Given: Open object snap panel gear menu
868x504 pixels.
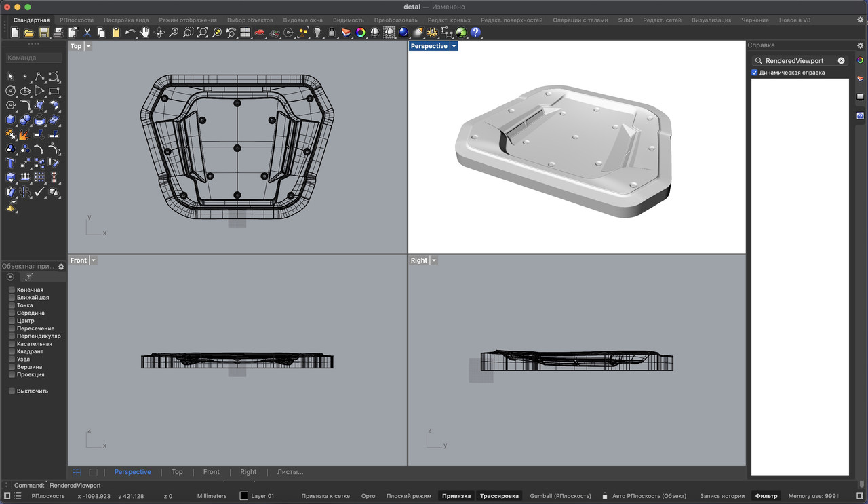Looking at the screenshot, I should [61, 267].
